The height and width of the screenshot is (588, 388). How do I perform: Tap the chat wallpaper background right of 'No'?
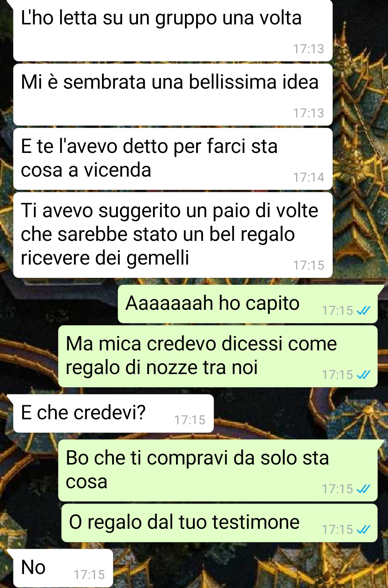pos(248,567)
